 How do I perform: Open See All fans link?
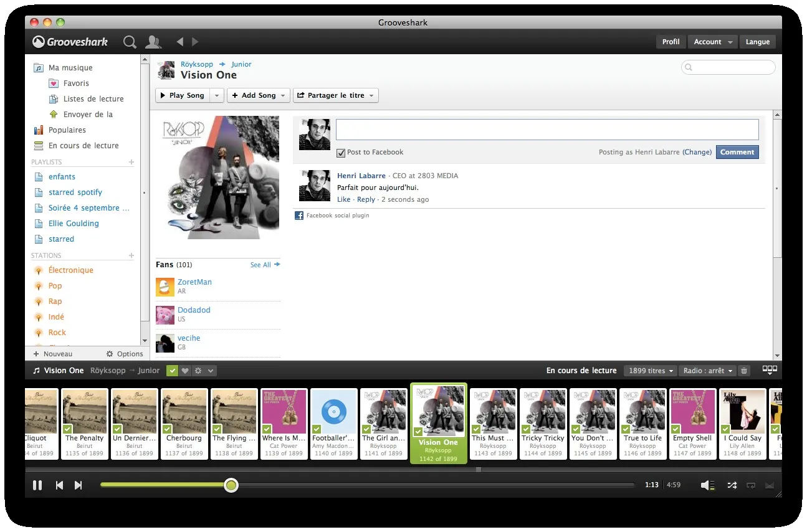click(265, 265)
